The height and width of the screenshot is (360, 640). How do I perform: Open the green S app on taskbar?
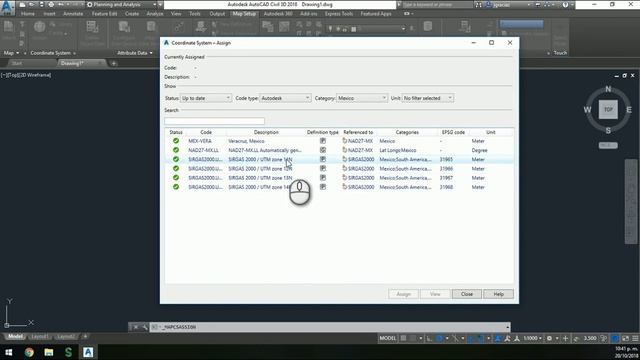[x=68, y=352]
